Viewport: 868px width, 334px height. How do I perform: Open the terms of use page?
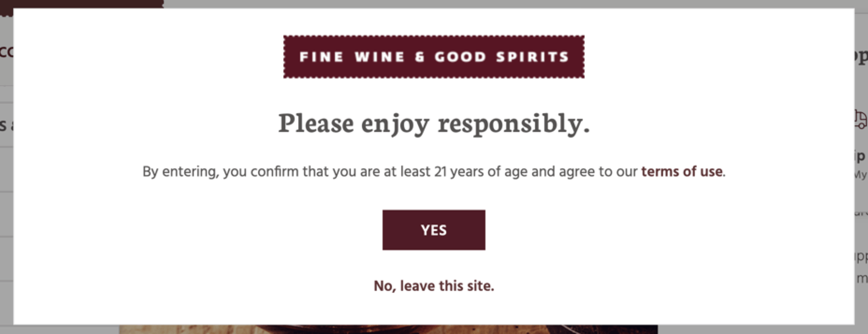tap(681, 172)
